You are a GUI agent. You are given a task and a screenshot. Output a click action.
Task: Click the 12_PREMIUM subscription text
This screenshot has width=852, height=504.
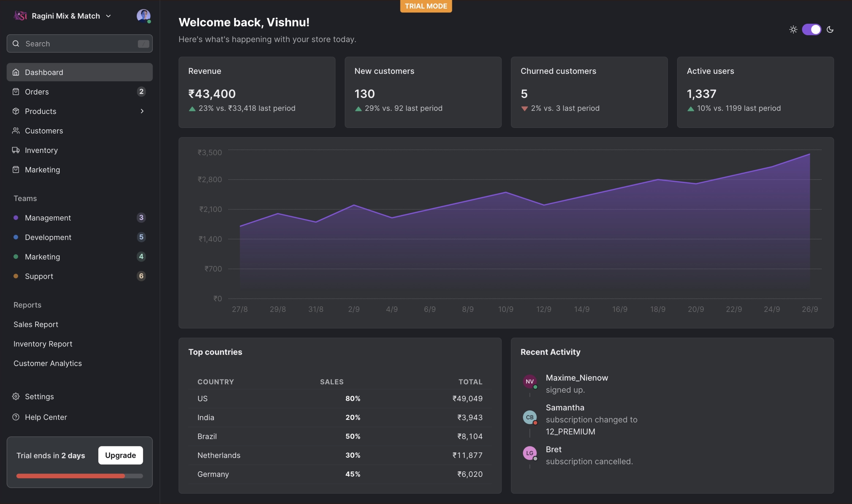pyautogui.click(x=570, y=432)
